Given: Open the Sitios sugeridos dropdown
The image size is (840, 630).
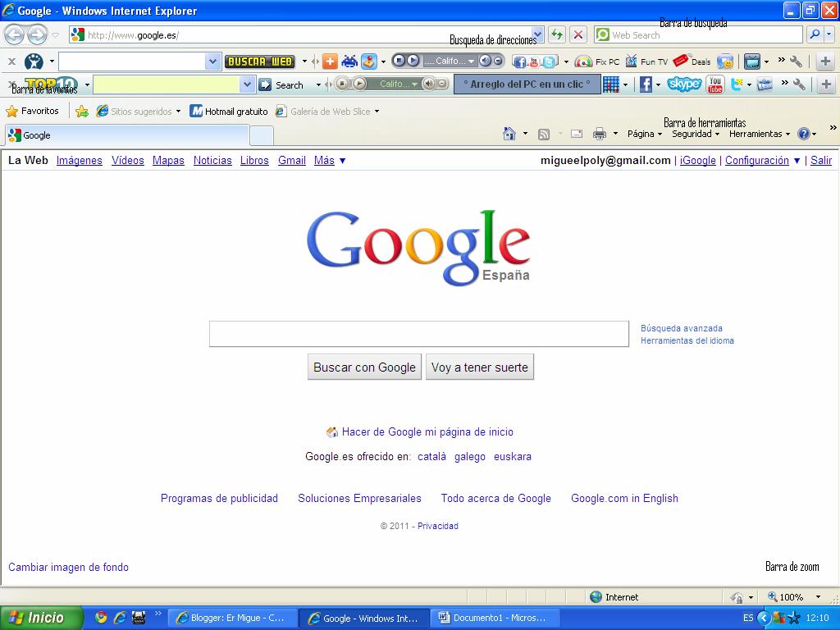Looking at the screenshot, I should pyautogui.click(x=178, y=112).
